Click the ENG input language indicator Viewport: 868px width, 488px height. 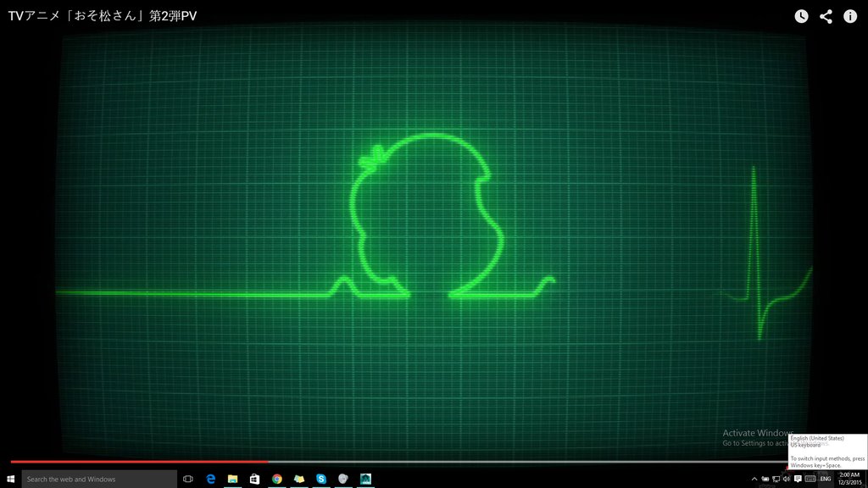click(x=826, y=480)
